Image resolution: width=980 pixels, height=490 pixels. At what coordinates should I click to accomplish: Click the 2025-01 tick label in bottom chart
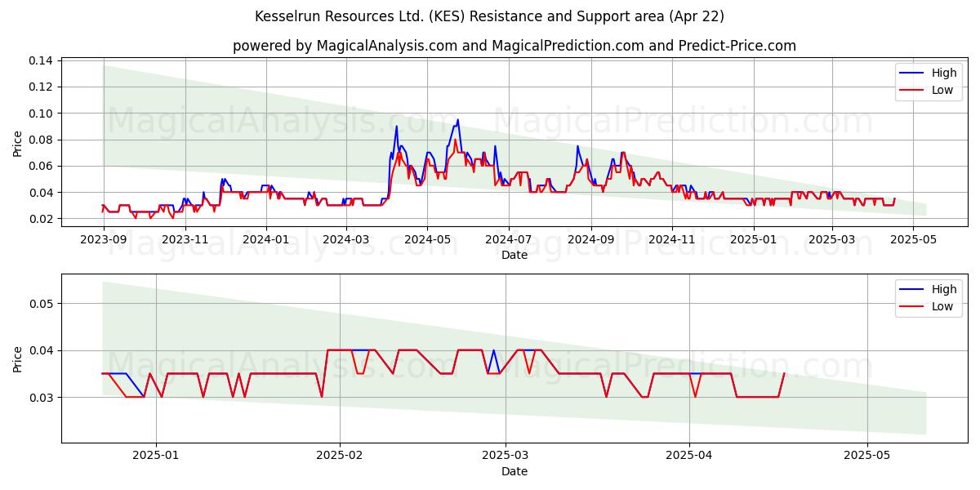point(156,456)
